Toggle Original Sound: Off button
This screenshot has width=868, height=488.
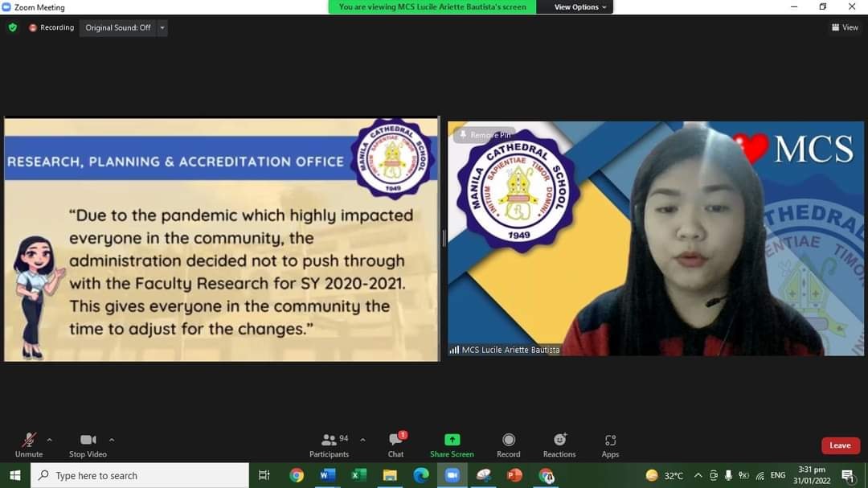[118, 27]
